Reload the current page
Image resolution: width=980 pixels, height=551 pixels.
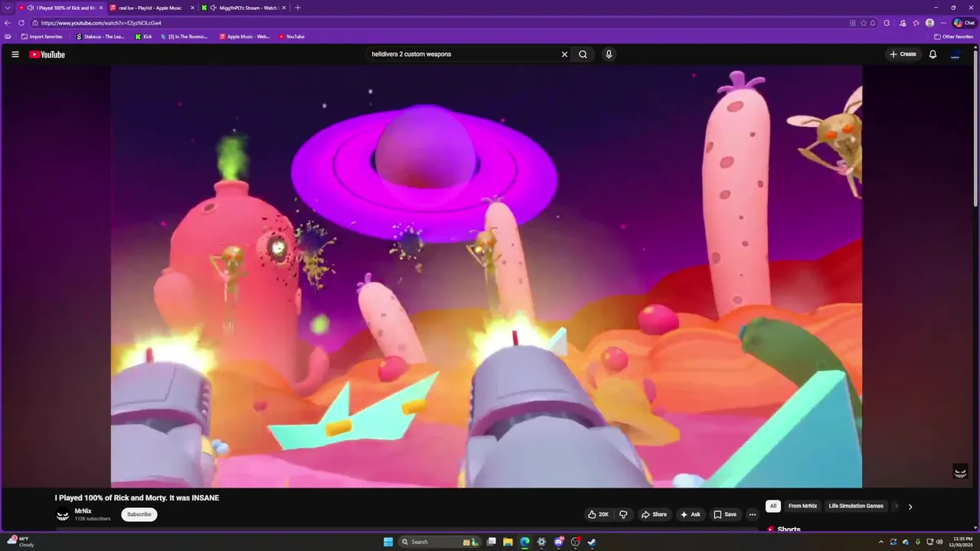pos(21,23)
